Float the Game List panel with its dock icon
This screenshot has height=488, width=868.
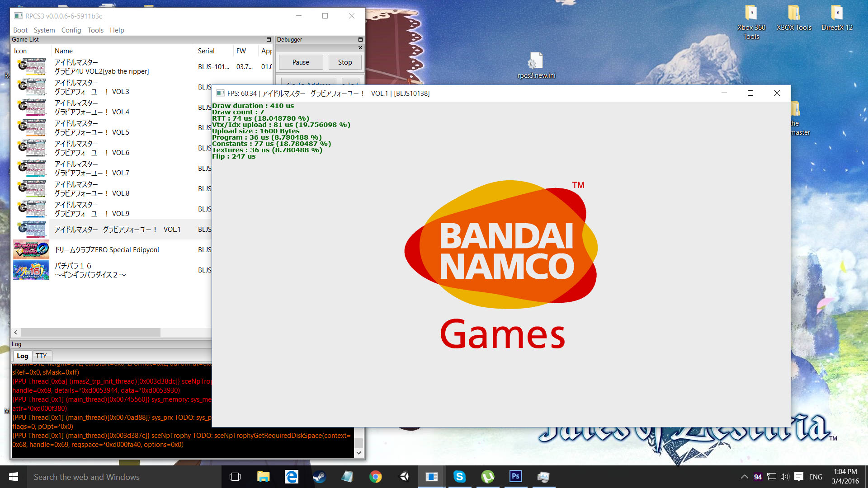[269, 40]
